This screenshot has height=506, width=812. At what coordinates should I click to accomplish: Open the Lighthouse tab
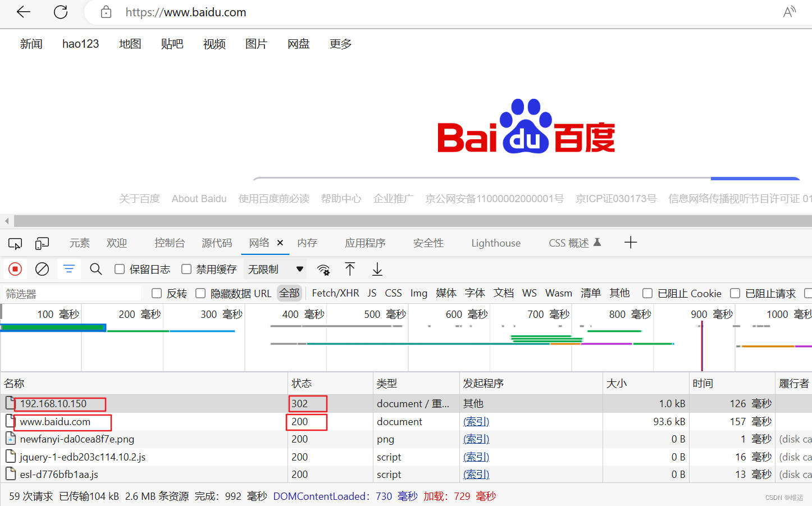point(496,243)
